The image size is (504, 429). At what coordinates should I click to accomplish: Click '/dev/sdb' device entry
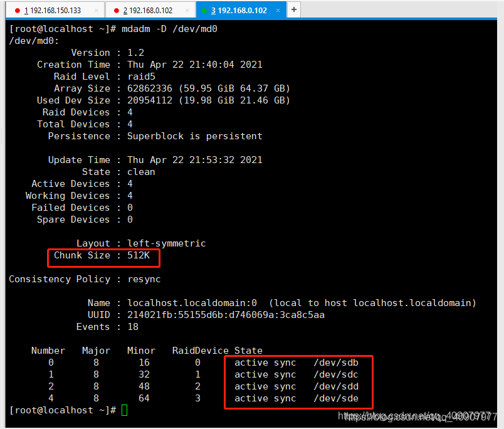pyautogui.click(x=336, y=363)
